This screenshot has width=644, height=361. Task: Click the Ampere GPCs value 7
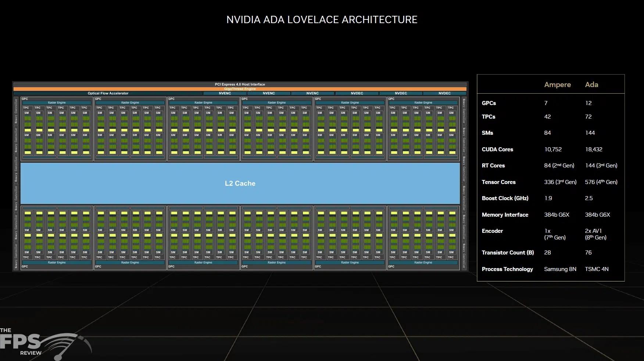point(546,103)
